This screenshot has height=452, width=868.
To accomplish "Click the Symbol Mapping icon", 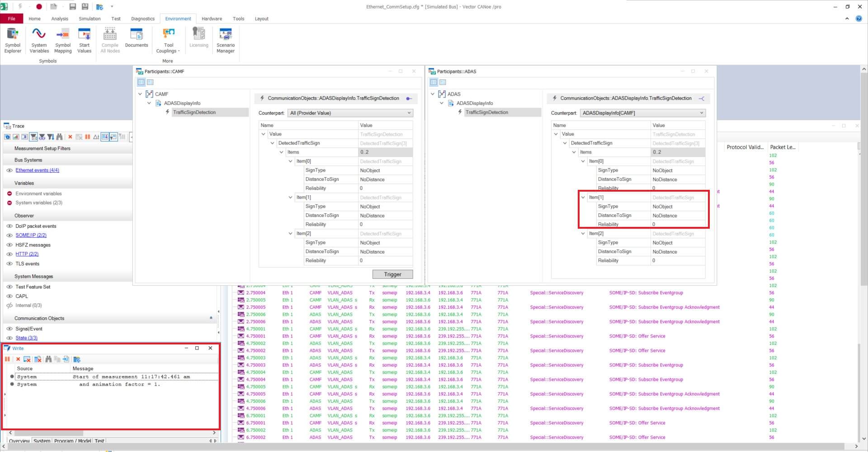I will tap(63, 40).
